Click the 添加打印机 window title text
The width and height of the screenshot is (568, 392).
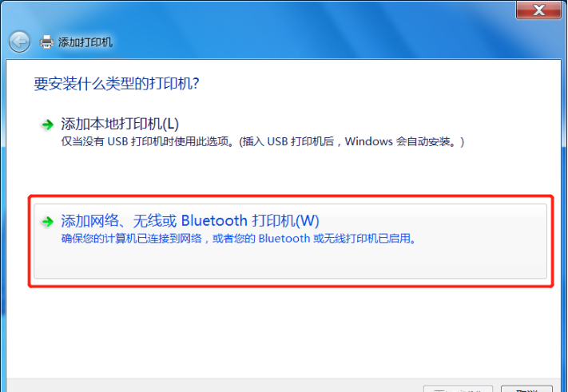[x=85, y=42]
